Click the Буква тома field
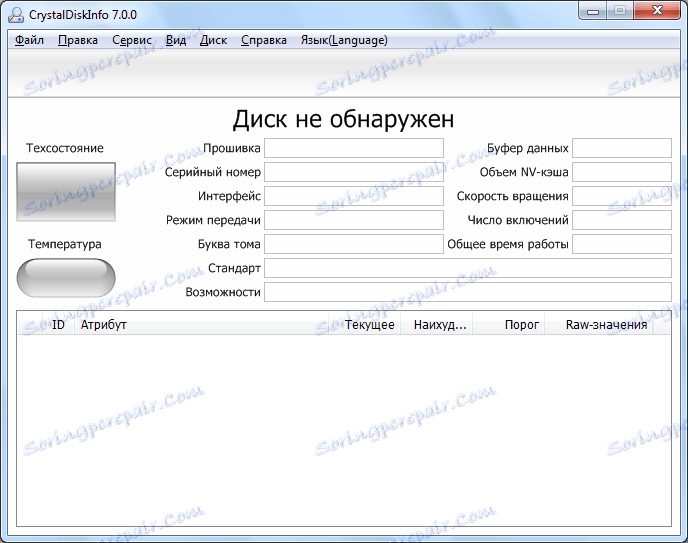 [354, 244]
